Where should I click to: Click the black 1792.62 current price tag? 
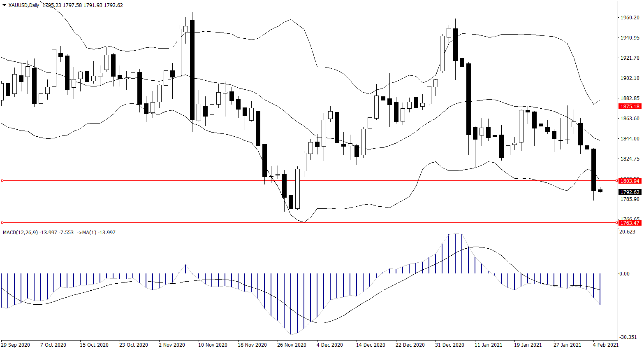point(630,192)
